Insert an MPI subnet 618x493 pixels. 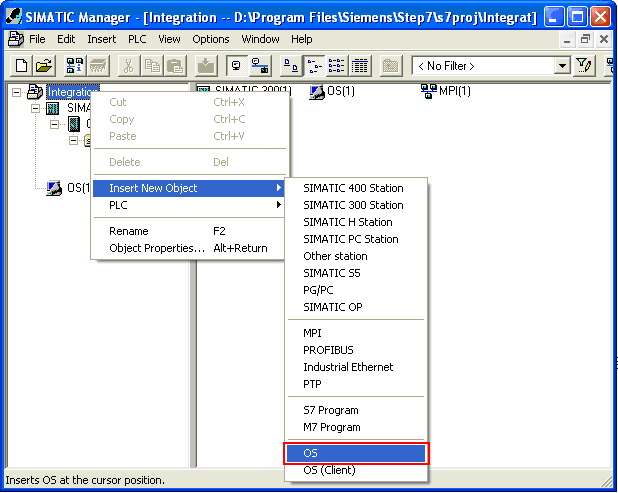[x=356, y=333]
